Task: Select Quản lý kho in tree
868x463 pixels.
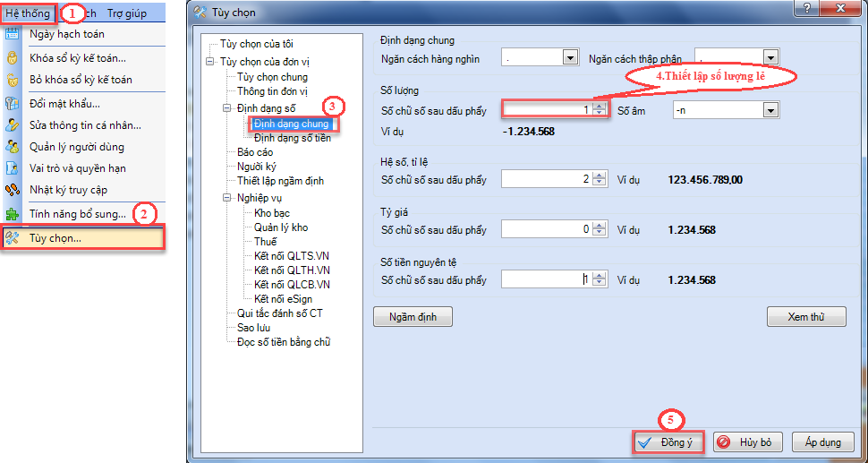Action: coord(281,227)
